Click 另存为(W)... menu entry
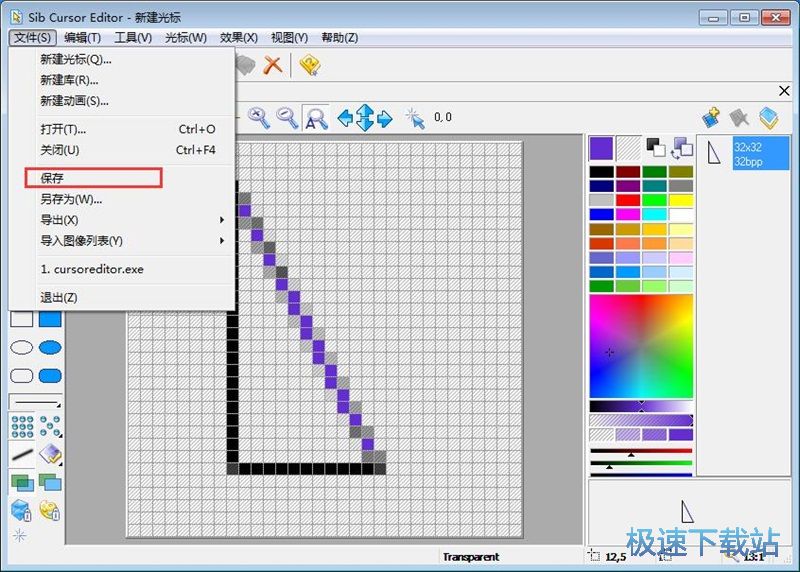The width and height of the screenshot is (800, 572). pos(71,199)
